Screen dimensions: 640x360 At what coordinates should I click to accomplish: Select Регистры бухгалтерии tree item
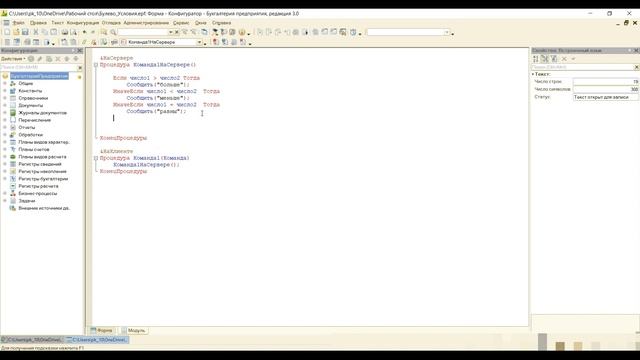(43, 179)
